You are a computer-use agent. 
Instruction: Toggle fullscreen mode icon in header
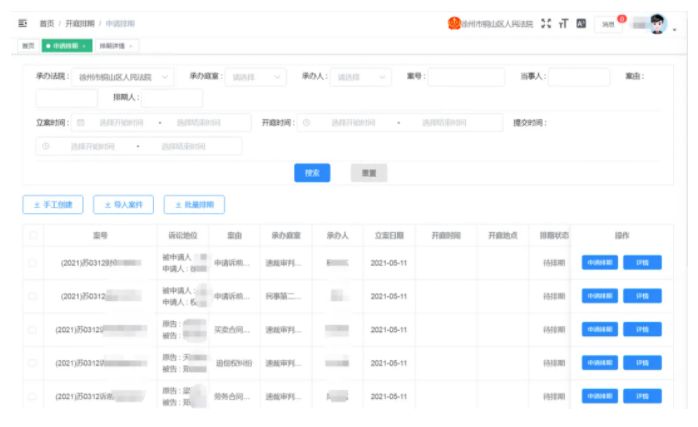pyautogui.click(x=546, y=23)
